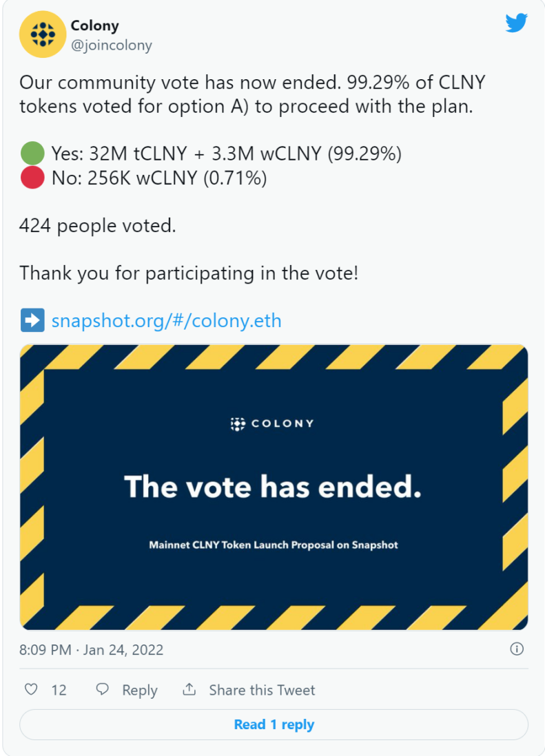Open the @joincolony handle
This screenshot has height=756, width=545.
click(x=112, y=45)
